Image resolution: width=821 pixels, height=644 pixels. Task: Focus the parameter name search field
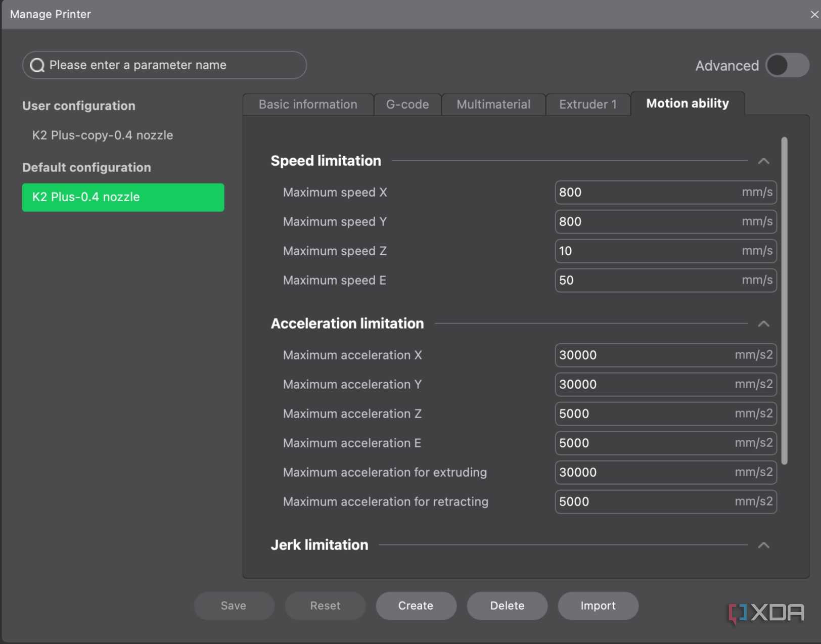pyautogui.click(x=165, y=65)
